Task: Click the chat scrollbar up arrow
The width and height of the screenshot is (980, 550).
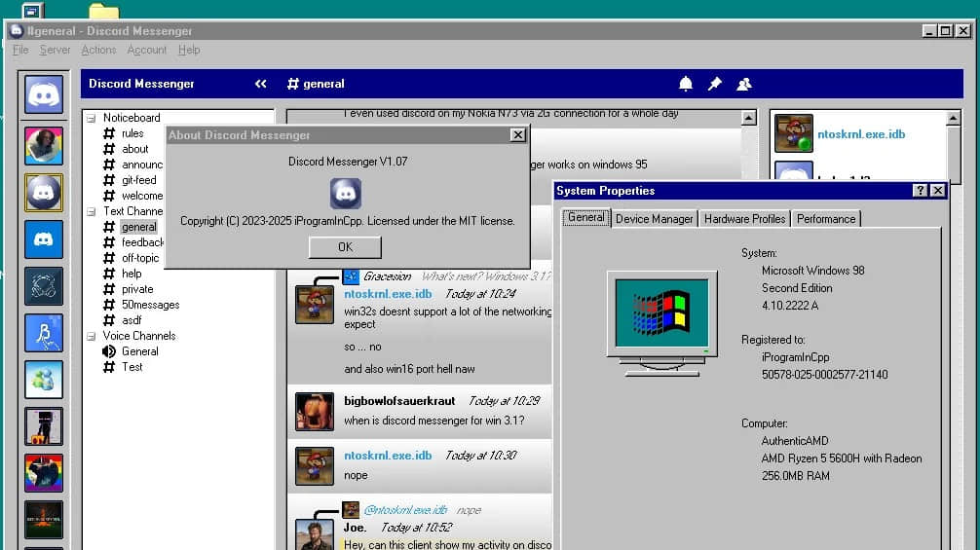Action: [x=749, y=118]
